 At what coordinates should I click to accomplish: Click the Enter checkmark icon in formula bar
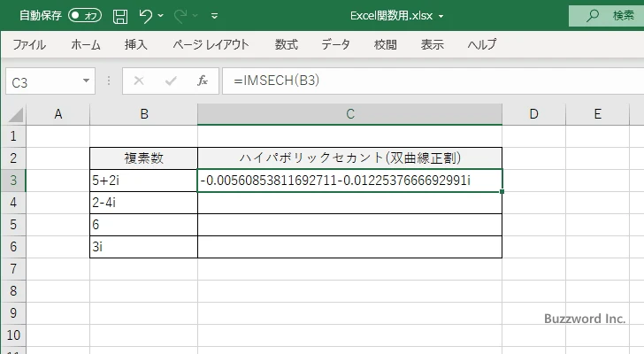tap(171, 81)
